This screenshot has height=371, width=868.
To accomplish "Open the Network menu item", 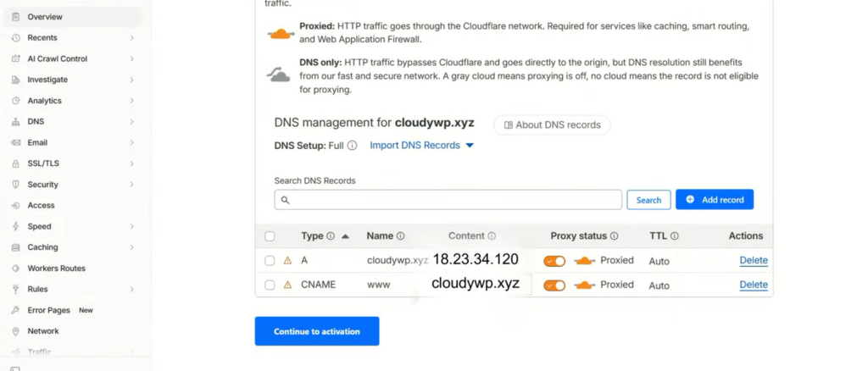I will [x=73, y=331].
